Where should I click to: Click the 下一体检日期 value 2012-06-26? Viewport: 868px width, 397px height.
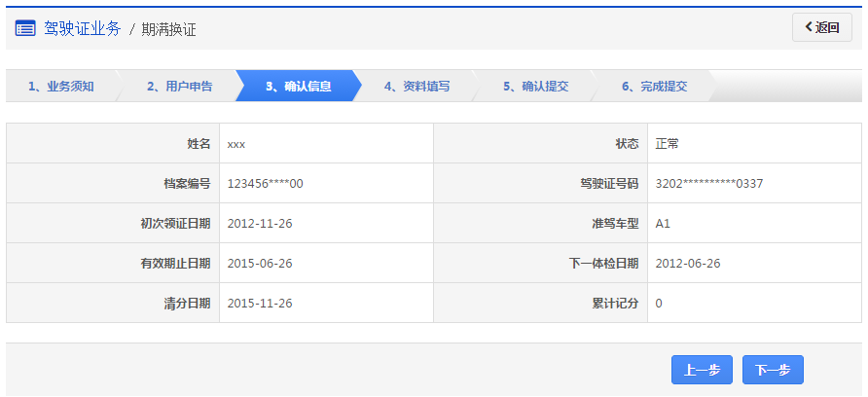pyautogui.click(x=688, y=263)
